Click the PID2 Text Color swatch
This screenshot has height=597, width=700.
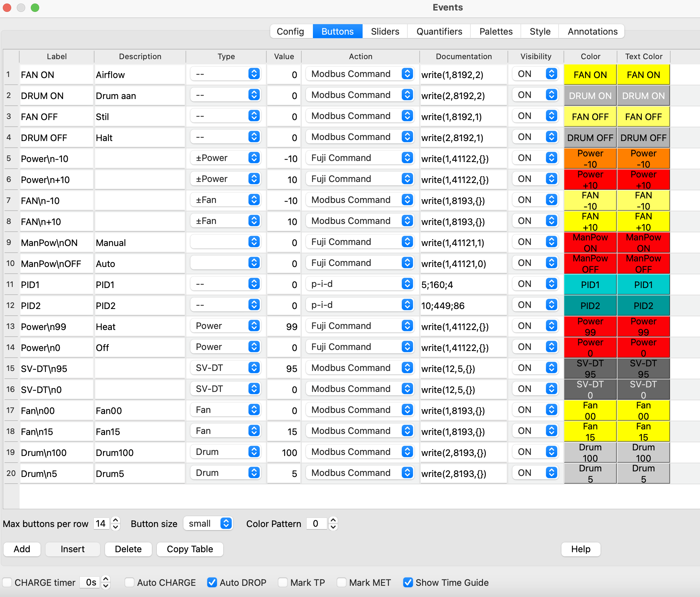[643, 305]
